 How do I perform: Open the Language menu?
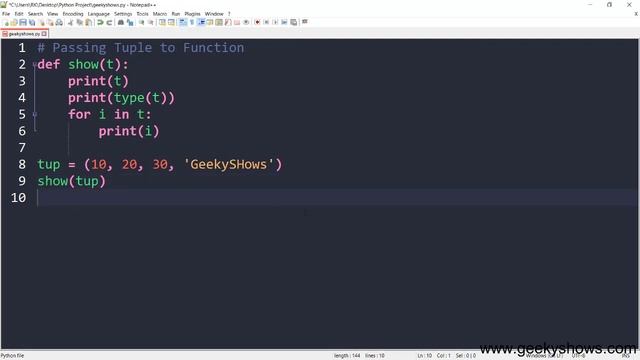point(98,14)
